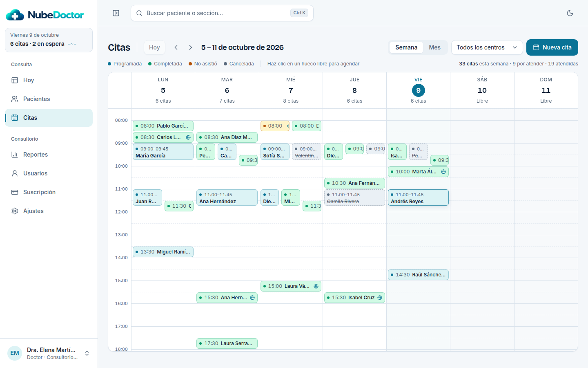This screenshot has width=588, height=368.
Task: Click globe icon on Carlos L. appointment
Action: [x=188, y=137]
